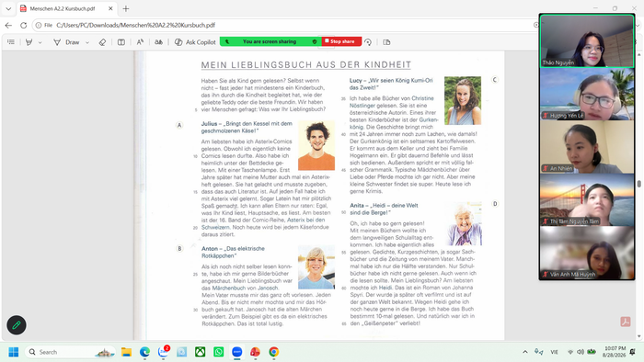
Task: Click the title 'Lucy – Wir seien König Kumi-Ori'
Action: click(391, 84)
